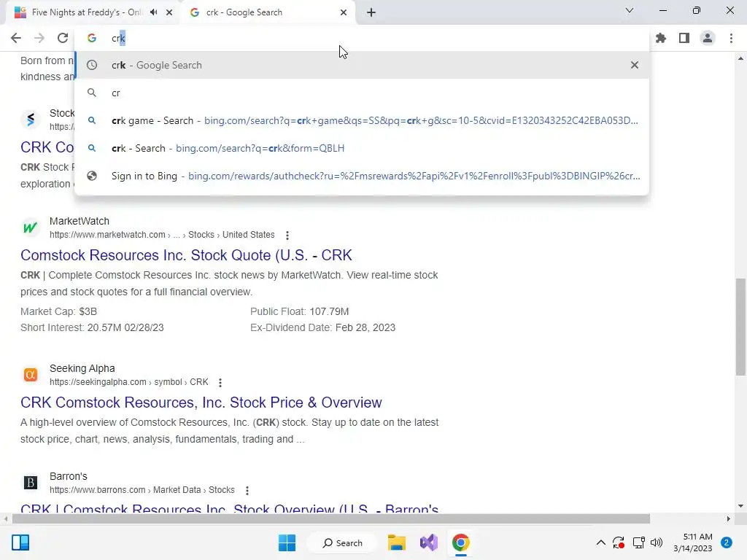
Task: Click the marketwatch.com breadcrumb URL
Action: point(162,235)
